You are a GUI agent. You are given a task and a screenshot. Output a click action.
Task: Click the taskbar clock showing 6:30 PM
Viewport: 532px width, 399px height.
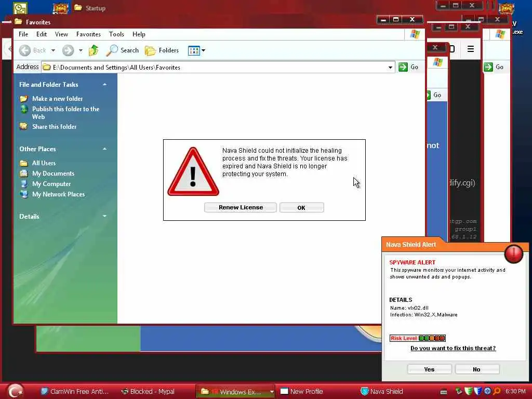[x=515, y=391]
